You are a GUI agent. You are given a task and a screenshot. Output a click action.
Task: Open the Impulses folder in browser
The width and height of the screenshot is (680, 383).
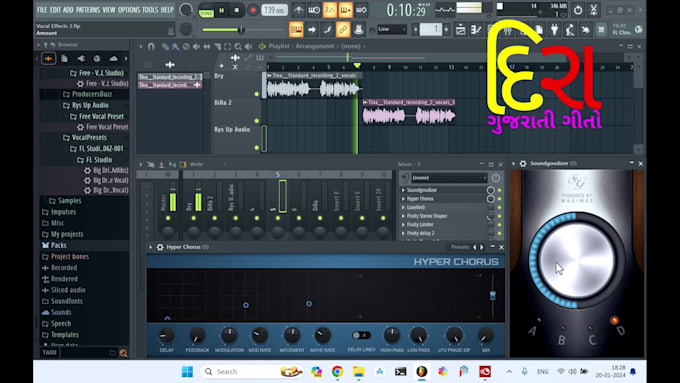[x=59, y=212]
